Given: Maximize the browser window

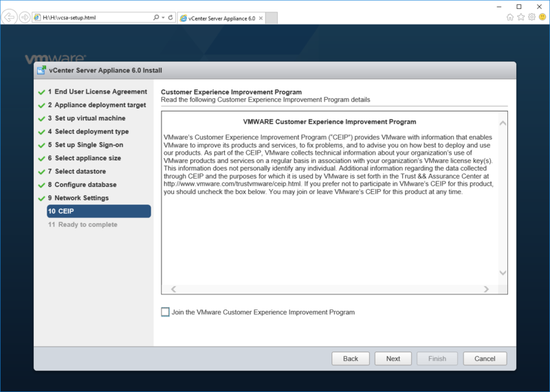Looking at the screenshot, I should [519, 6].
